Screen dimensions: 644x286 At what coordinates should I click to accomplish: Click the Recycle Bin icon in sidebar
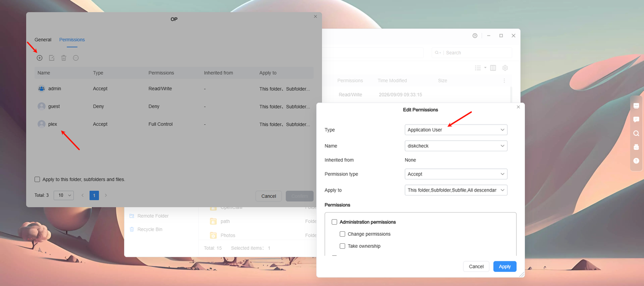point(132,229)
